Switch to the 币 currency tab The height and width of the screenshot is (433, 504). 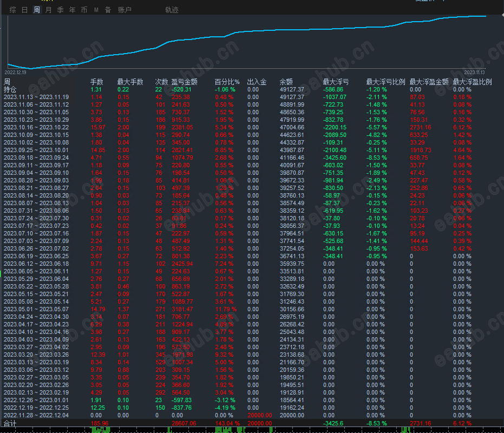[84, 10]
